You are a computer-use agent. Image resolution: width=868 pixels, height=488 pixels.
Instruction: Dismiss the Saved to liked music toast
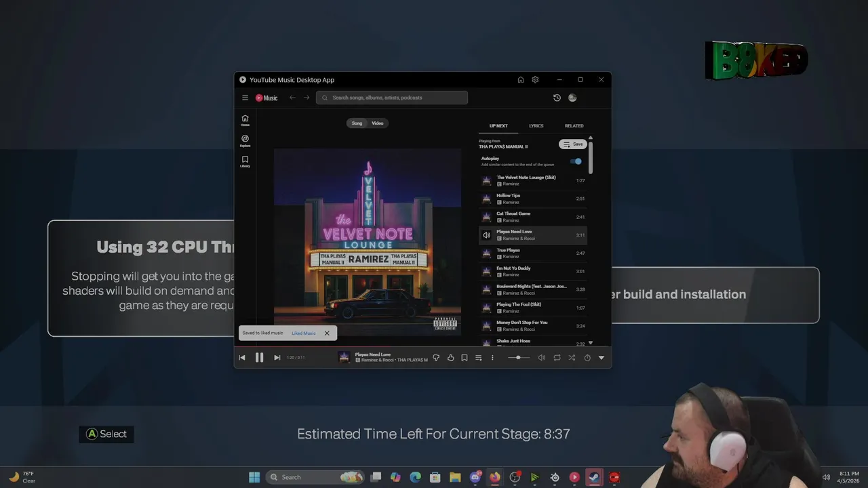327,333
